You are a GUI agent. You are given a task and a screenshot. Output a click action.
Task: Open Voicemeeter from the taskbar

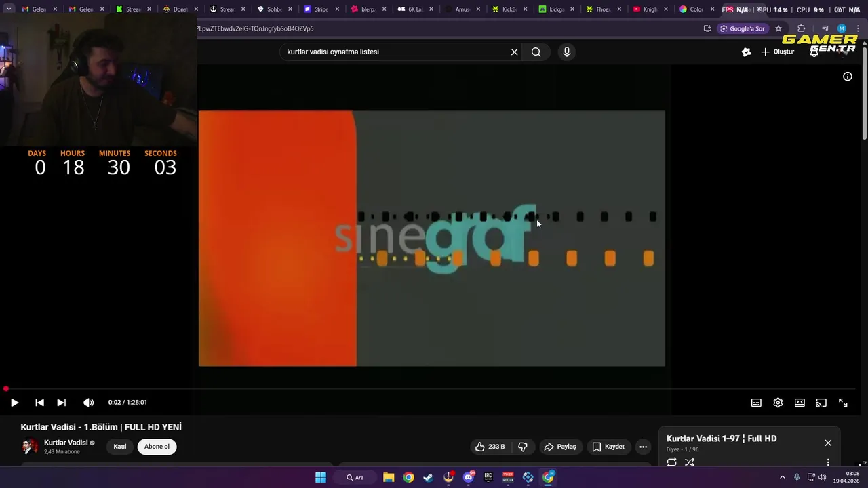pyautogui.click(x=508, y=477)
